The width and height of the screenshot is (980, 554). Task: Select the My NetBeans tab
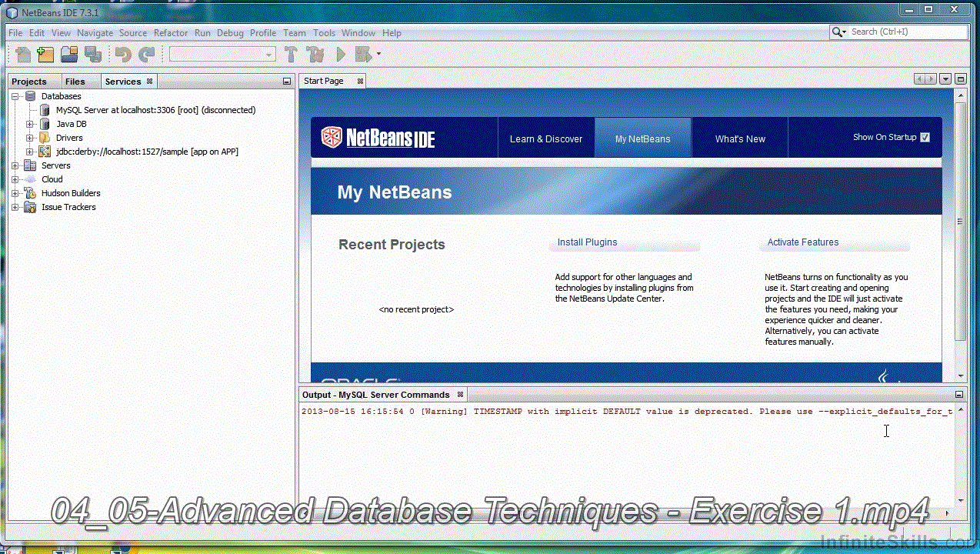pos(643,138)
